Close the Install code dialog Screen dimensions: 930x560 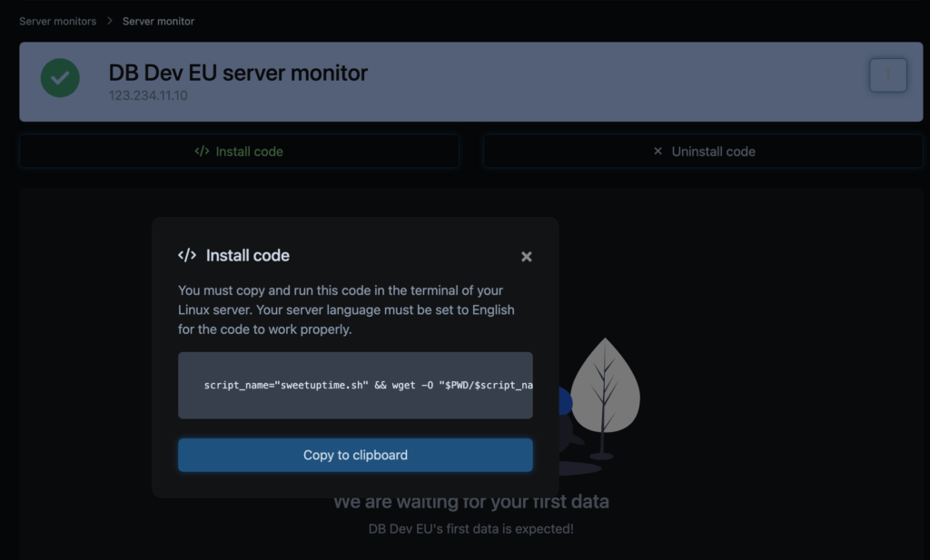pyautogui.click(x=526, y=257)
